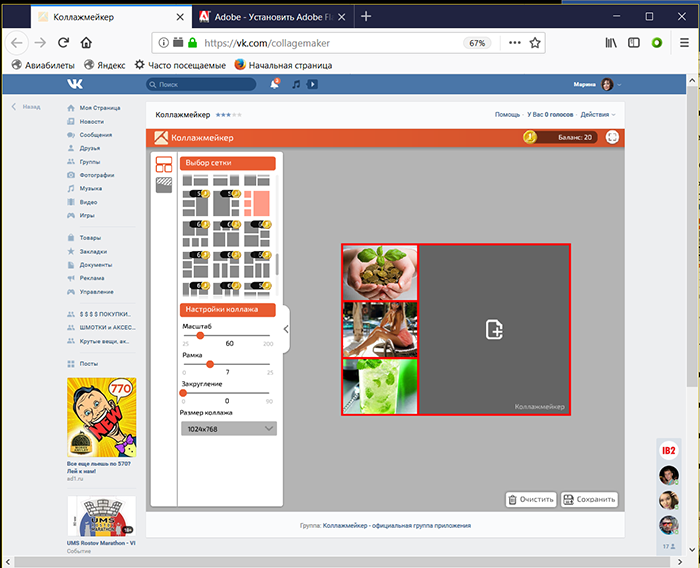Select the grid layout panel icon
Image resolution: width=700 pixels, height=568 pixels.
(x=164, y=165)
